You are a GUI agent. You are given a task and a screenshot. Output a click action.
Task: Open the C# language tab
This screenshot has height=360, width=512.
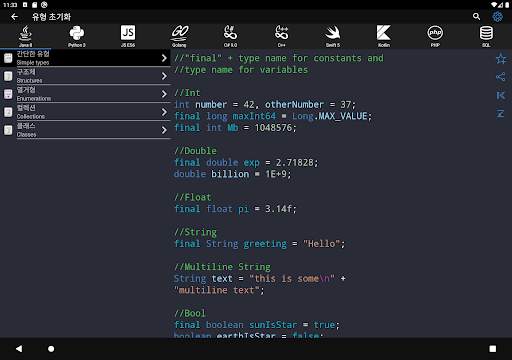(230, 36)
